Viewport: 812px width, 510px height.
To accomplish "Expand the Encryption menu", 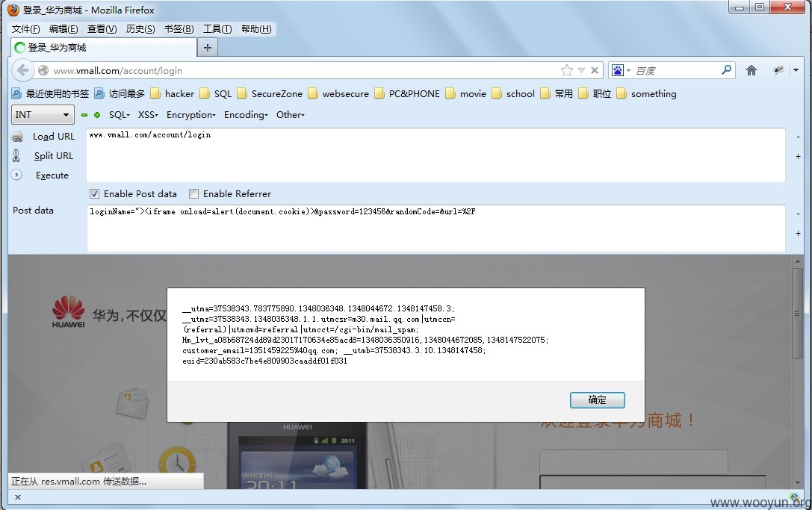I will tap(191, 115).
